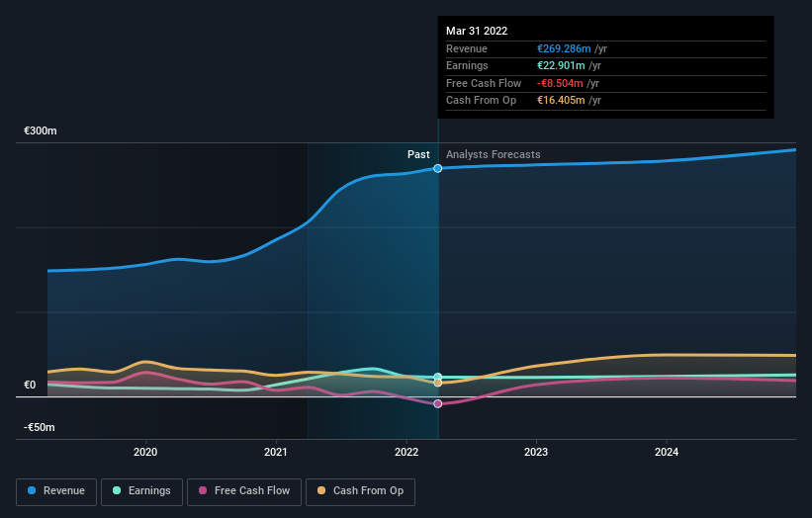Click the Mar 31 2022 tooltip date

click(477, 31)
